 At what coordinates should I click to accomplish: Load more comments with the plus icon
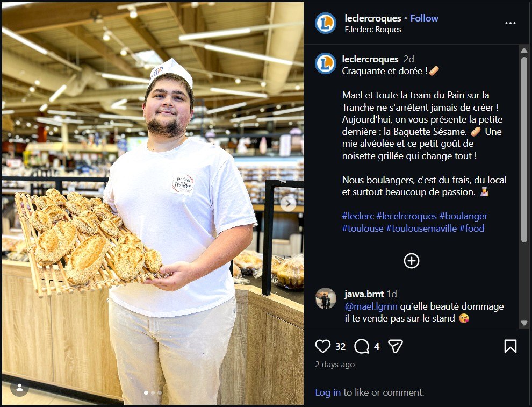pyautogui.click(x=412, y=261)
